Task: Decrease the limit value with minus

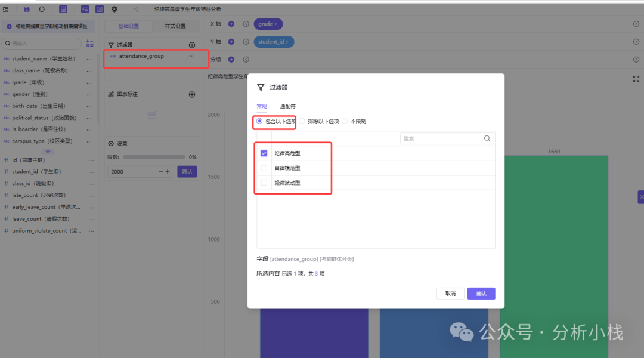Action: (x=160, y=172)
